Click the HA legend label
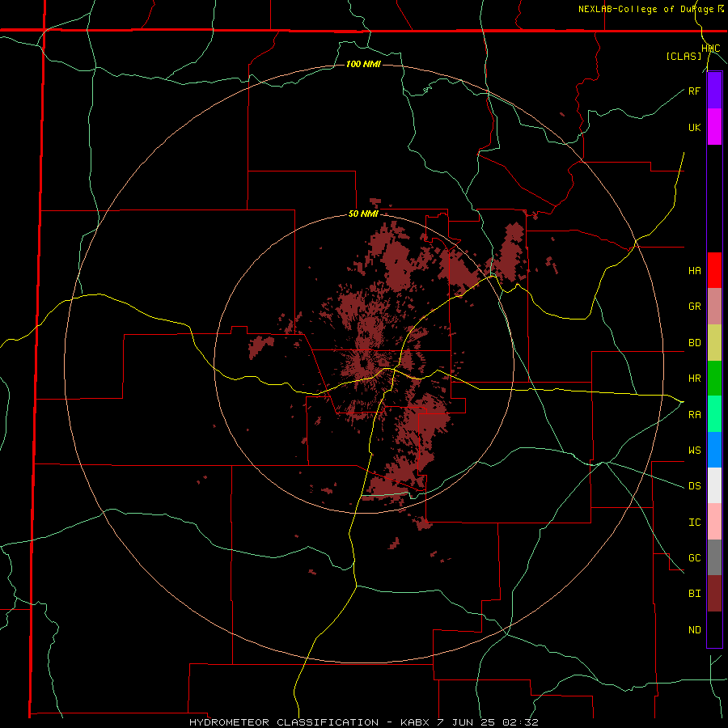The width and height of the screenshot is (728, 728). coord(694,271)
